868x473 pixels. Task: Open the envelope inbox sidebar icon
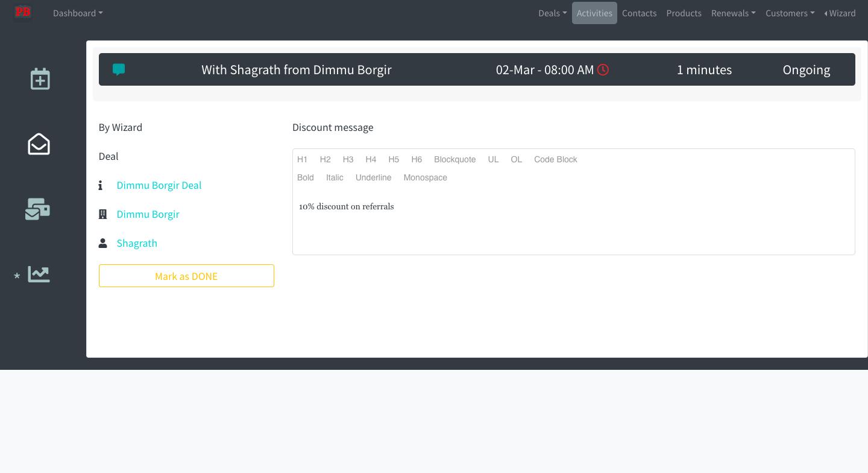pos(39,144)
